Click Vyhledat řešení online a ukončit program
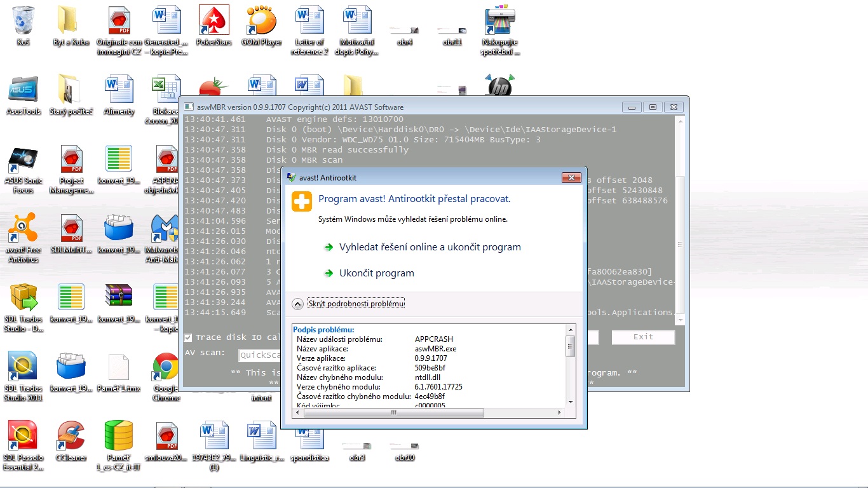This screenshot has width=868, height=488. click(x=430, y=247)
